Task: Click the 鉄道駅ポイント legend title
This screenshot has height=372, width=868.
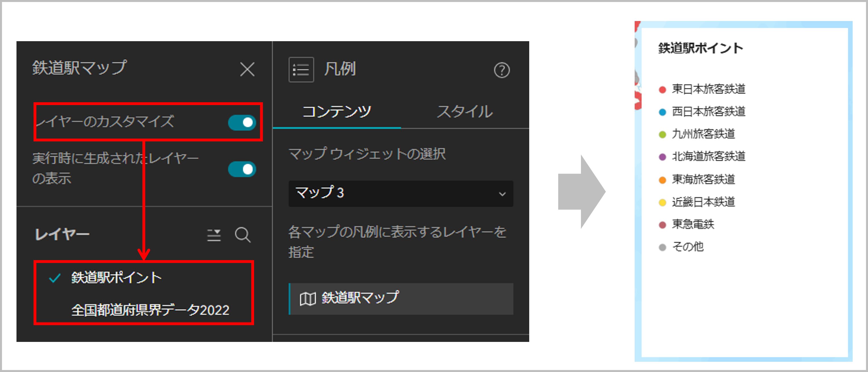Action: tap(701, 48)
